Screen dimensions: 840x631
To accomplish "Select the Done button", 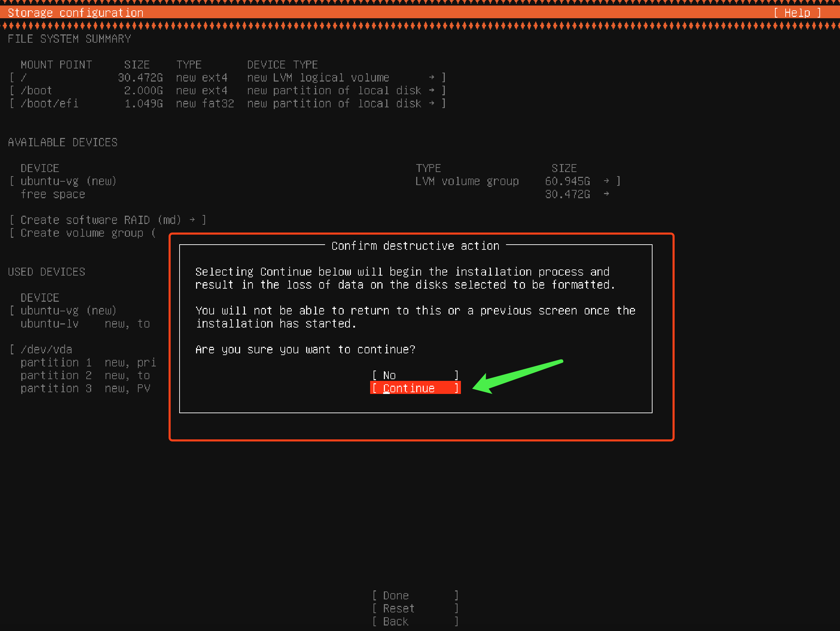I will tap(416, 595).
